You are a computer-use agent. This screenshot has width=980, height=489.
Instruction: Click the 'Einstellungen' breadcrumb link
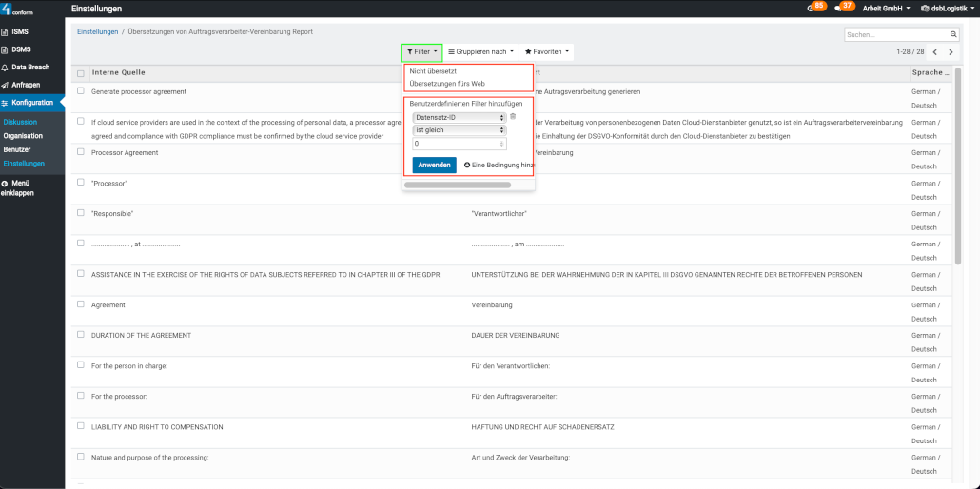click(97, 32)
